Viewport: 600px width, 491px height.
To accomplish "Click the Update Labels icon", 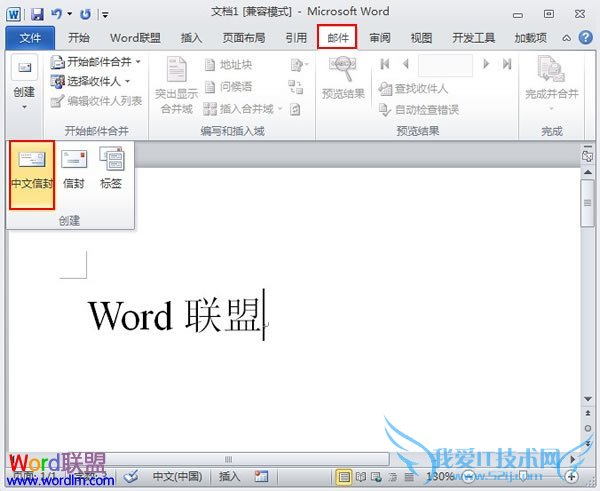I will (x=295, y=109).
